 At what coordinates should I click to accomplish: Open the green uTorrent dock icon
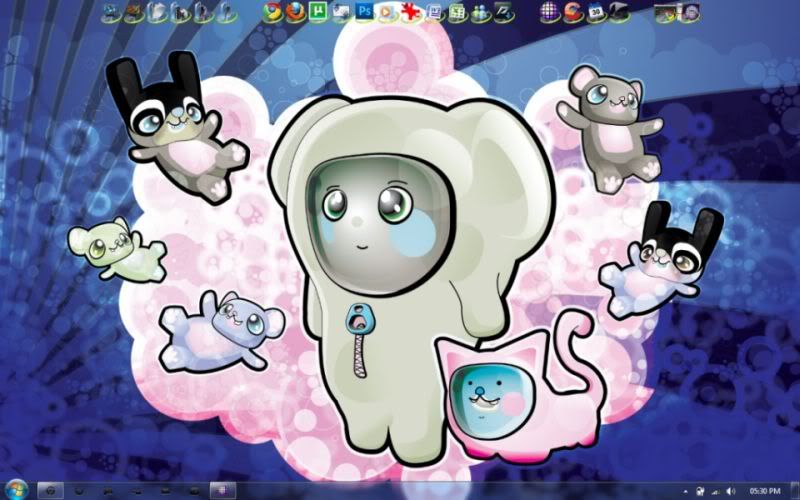click(x=318, y=12)
